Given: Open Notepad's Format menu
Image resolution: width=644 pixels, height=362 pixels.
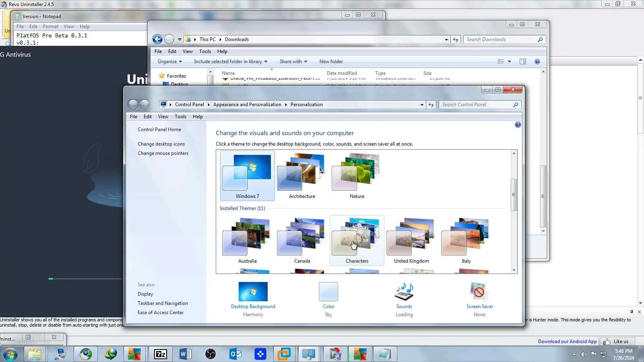Looking at the screenshot, I should click(x=51, y=27).
